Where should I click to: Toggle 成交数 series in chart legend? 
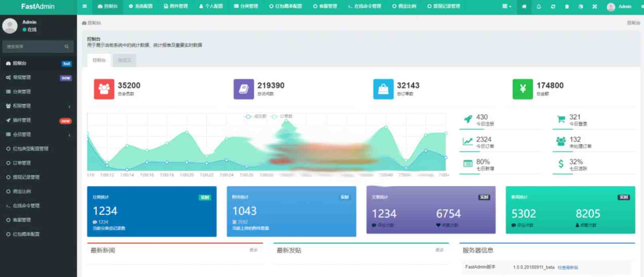click(x=256, y=117)
